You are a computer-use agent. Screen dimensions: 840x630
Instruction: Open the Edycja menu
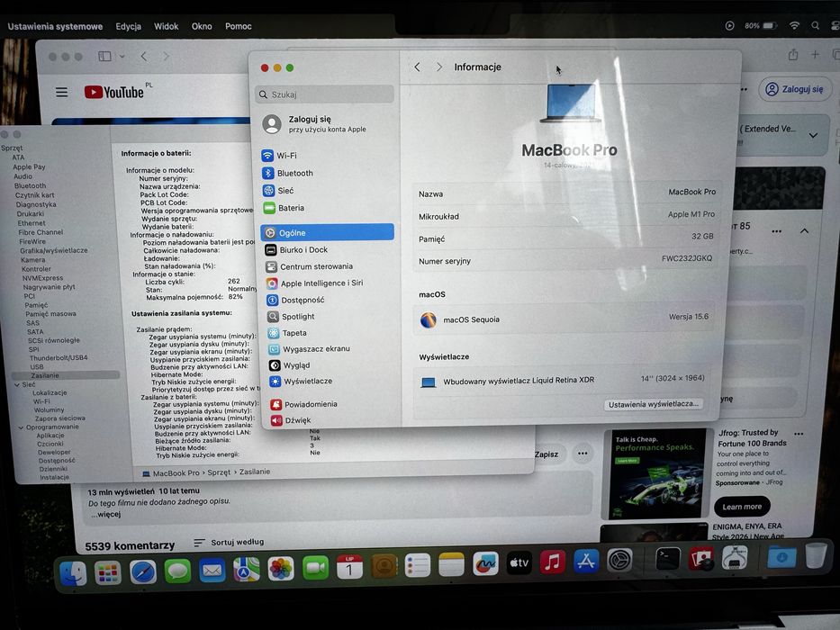tap(129, 26)
